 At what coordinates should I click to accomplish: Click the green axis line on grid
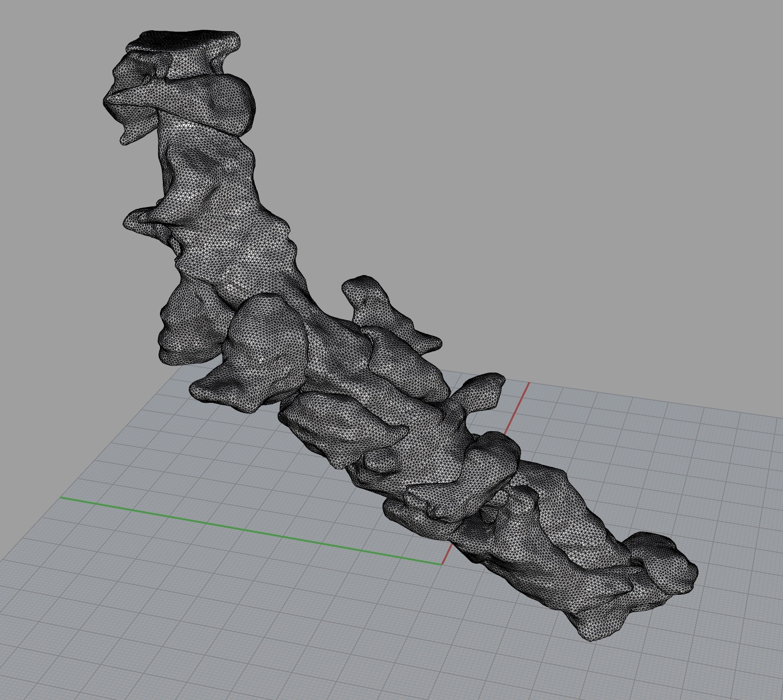250,531
